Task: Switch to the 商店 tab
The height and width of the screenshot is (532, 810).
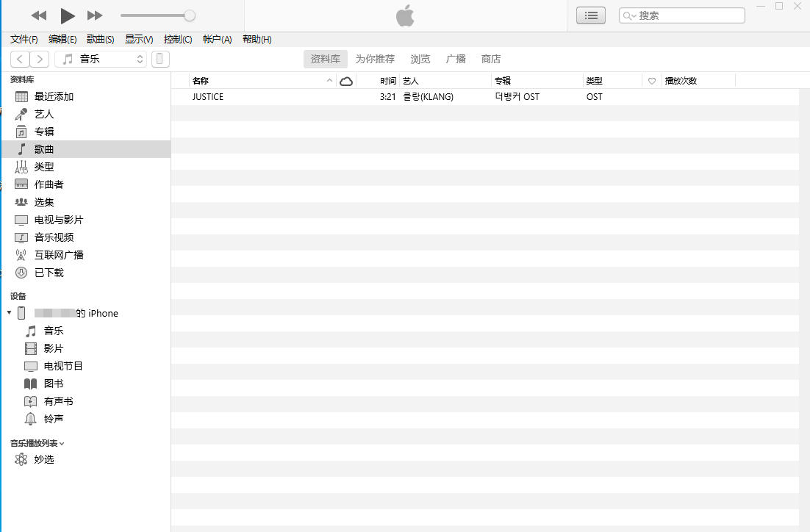Action: pyautogui.click(x=490, y=60)
